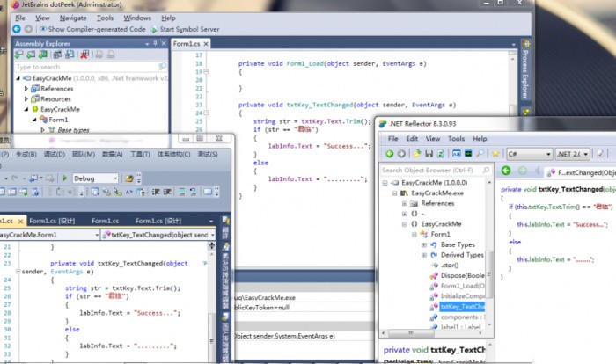Open Process Explorer side tab in dotPeek
The image size is (616, 364).
pyautogui.click(x=525, y=70)
